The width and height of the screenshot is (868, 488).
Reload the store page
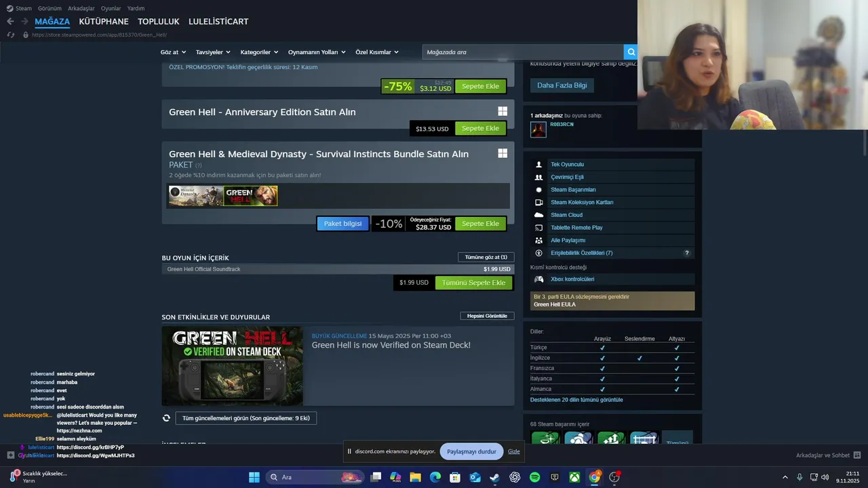pyautogui.click(x=10, y=35)
